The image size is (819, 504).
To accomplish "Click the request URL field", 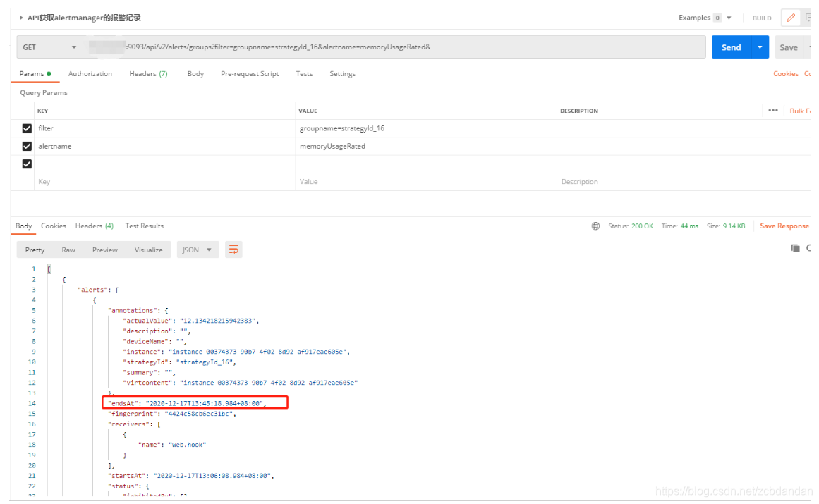I will point(394,47).
